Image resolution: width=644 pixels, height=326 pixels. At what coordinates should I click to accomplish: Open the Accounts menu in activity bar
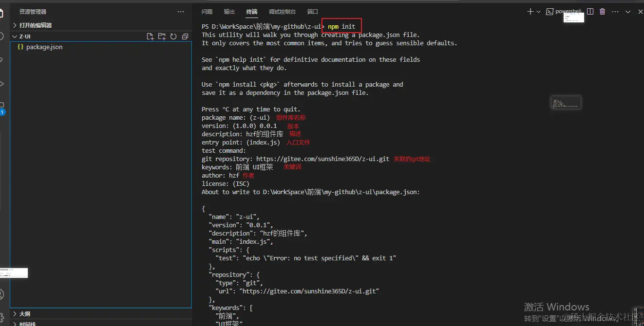(x=1, y=295)
